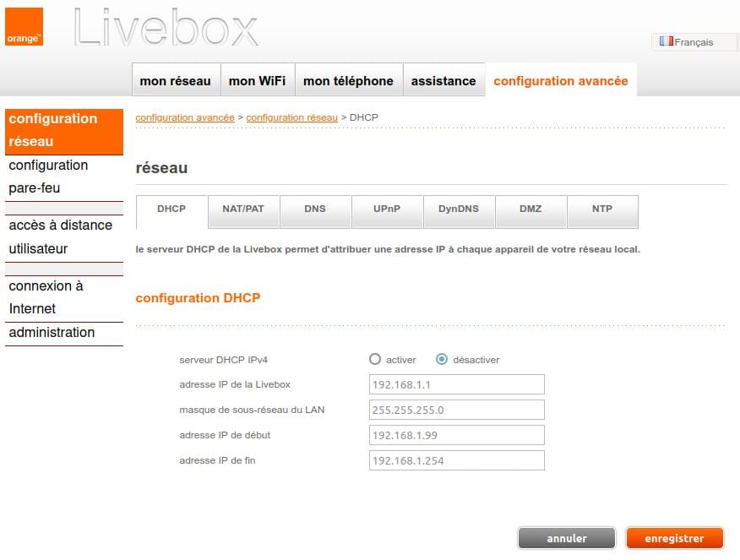Viewport: 740px width, 560px height.
Task: Open the 'assistance' tab
Action: pos(443,81)
